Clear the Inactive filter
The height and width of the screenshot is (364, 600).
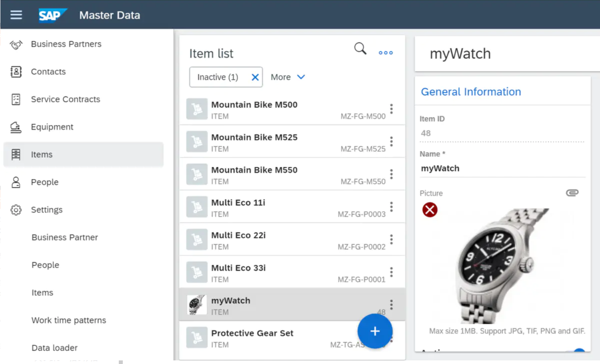pos(255,77)
